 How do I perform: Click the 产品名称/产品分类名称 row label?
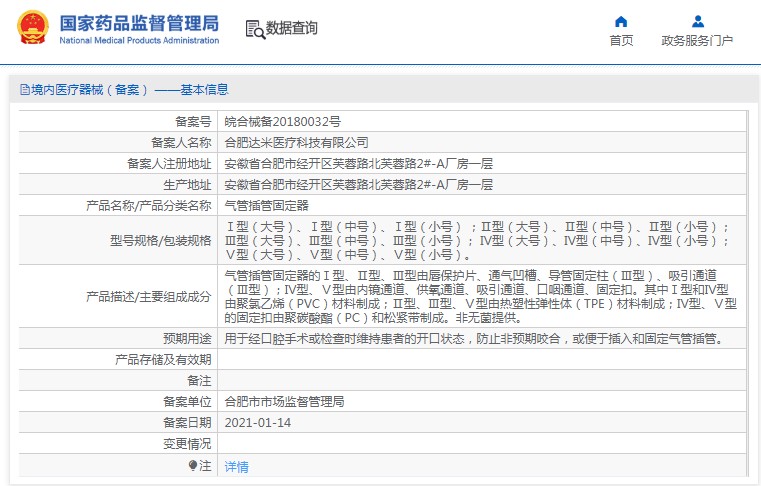149,205
